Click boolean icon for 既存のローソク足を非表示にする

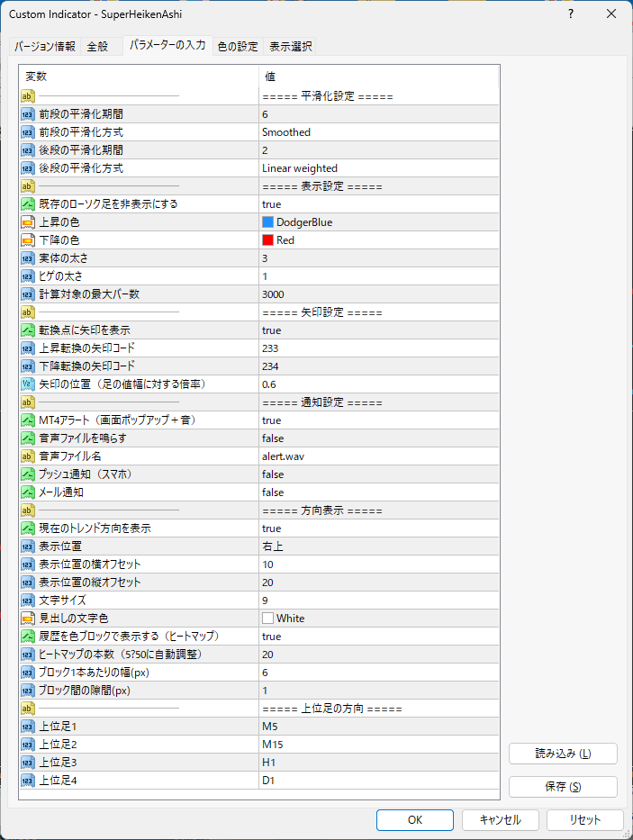[x=27, y=204]
